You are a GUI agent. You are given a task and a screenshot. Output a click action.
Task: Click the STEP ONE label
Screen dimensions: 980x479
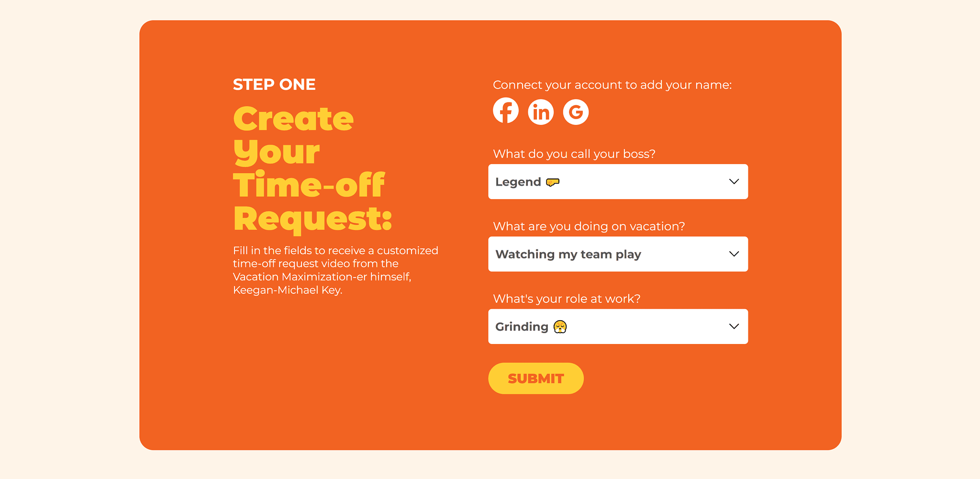pyautogui.click(x=274, y=85)
